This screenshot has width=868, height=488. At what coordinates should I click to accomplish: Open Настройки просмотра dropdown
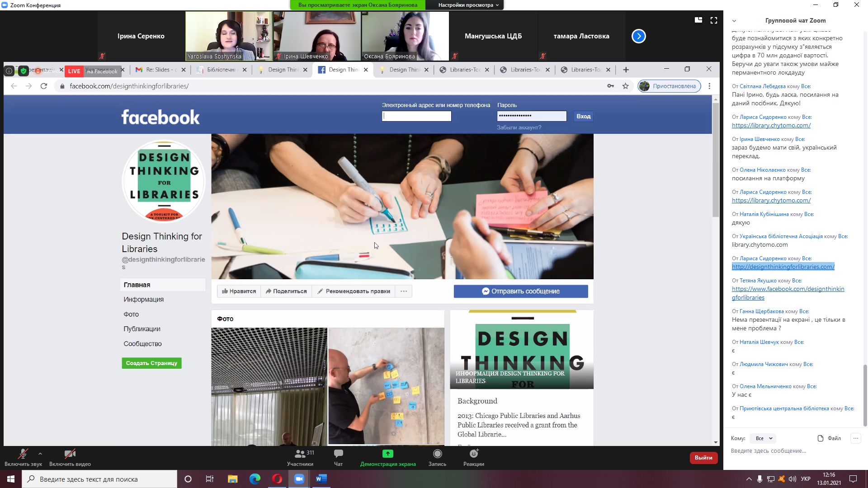[468, 5]
